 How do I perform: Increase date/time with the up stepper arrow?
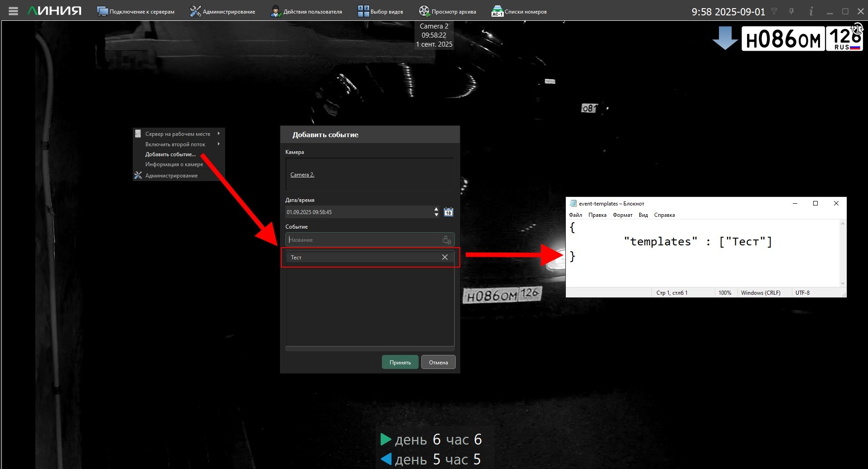pyautogui.click(x=436, y=209)
